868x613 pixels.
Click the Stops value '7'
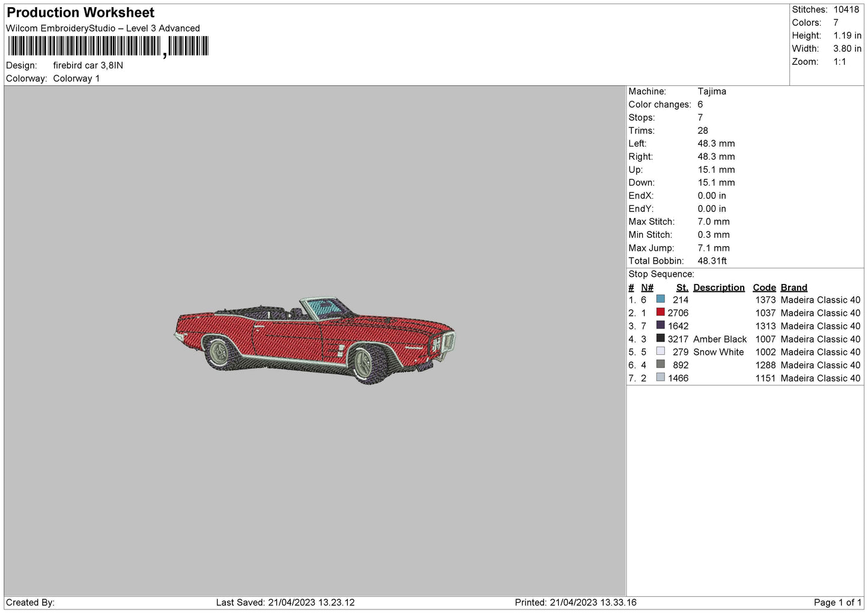(700, 118)
